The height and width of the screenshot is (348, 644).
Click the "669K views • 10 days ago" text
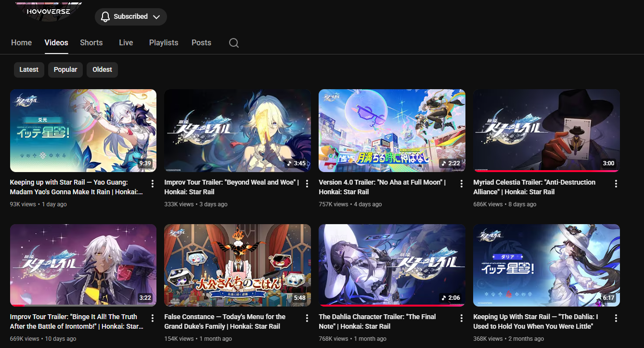(x=43, y=339)
